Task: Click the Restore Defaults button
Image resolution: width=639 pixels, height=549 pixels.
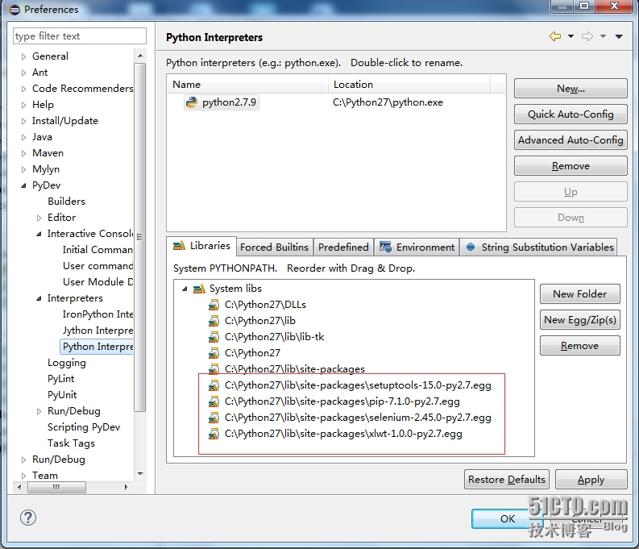Action: (507, 479)
